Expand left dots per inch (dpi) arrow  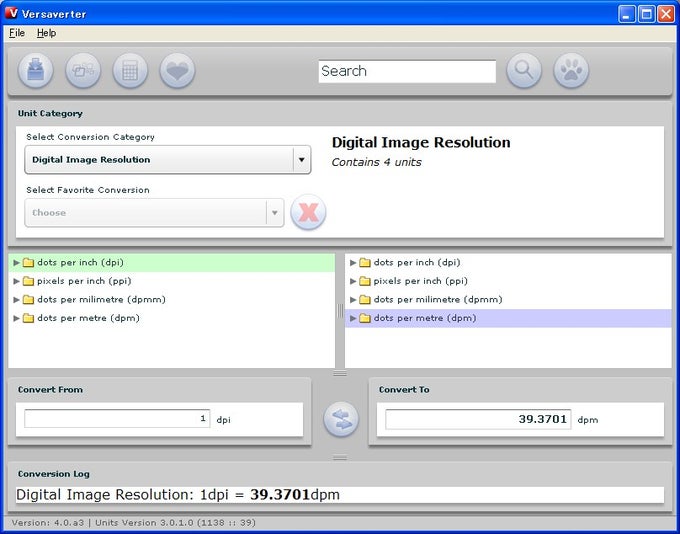(16, 262)
